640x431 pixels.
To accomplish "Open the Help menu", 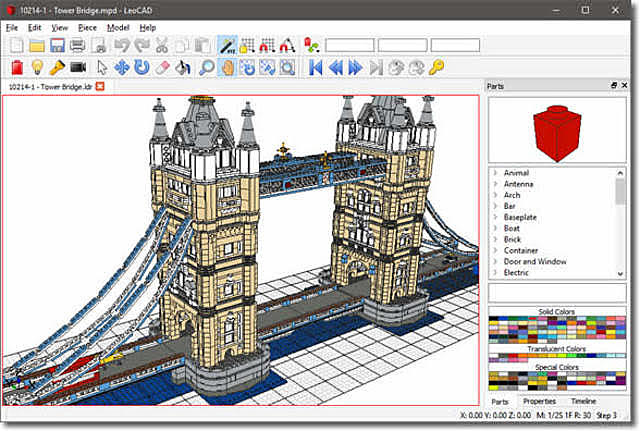I will click(148, 28).
